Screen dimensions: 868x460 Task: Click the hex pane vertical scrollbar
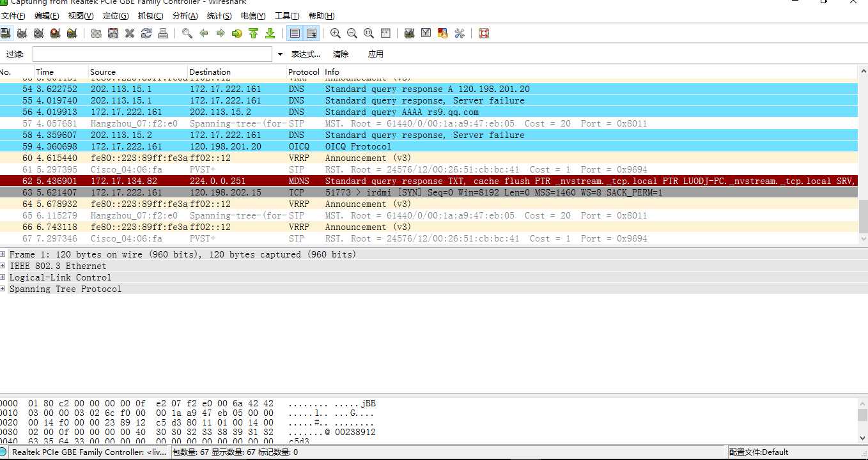point(863,420)
